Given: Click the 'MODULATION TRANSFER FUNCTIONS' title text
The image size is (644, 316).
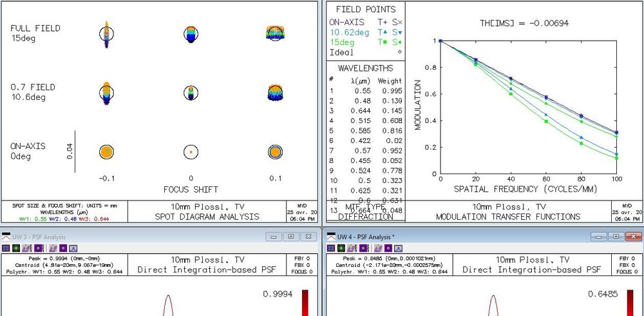Looking at the screenshot, I should 509,217.
